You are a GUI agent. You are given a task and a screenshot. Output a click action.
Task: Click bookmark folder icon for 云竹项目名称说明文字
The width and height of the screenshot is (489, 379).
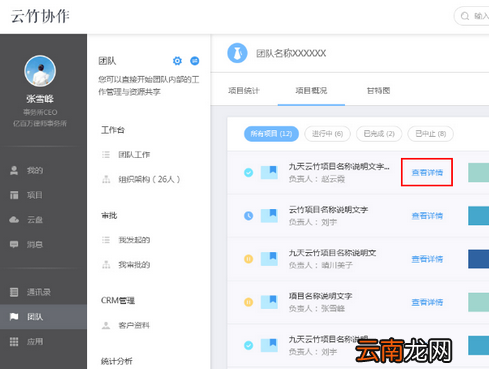269,216
